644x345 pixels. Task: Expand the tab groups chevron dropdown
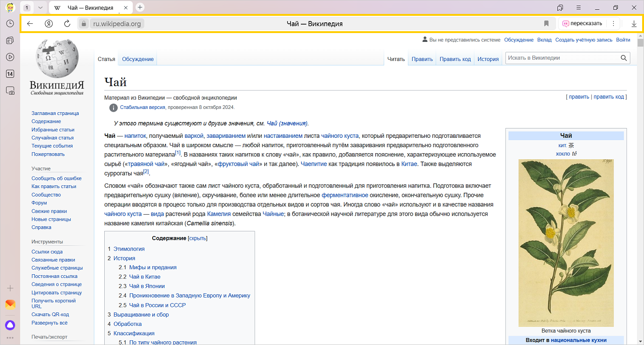[x=40, y=7]
